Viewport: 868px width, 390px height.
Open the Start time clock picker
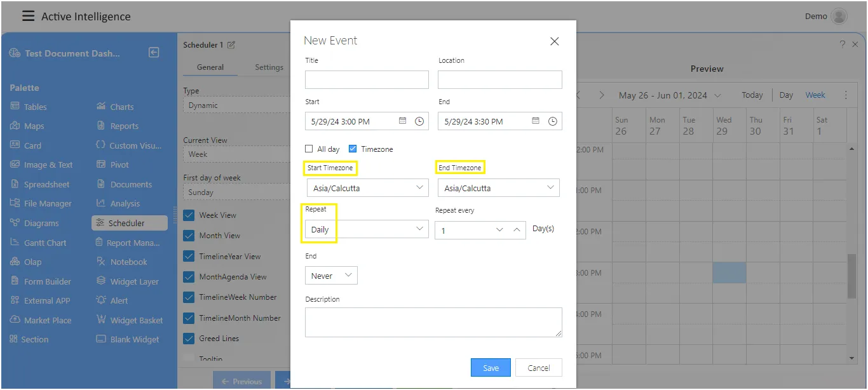[x=419, y=121]
